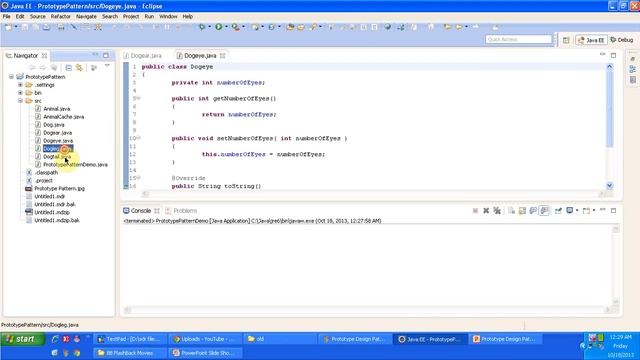The width and height of the screenshot is (640, 360).
Task: Select Prototype Pattern.jpg file
Action: click(x=59, y=189)
